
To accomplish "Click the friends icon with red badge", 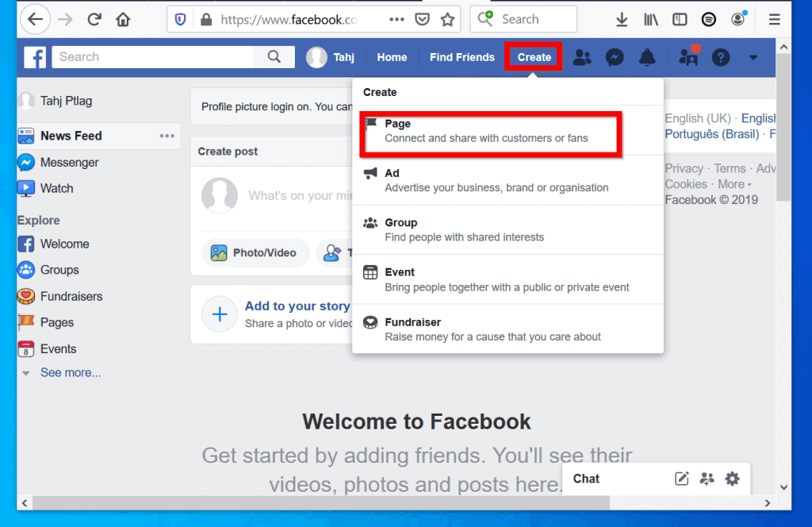I will (689, 56).
